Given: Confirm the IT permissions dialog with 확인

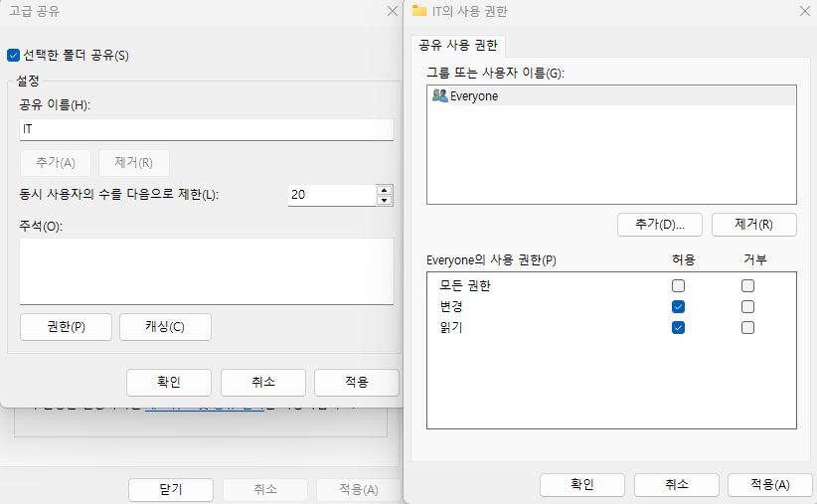Looking at the screenshot, I should (x=582, y=485).
